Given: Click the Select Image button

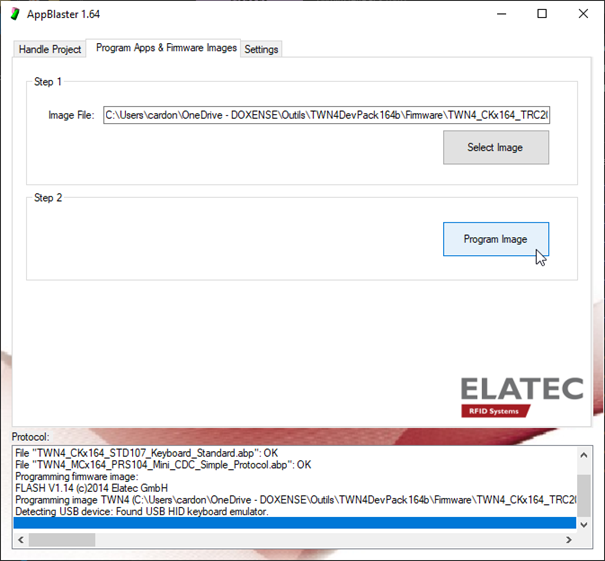Looking at the screenshot, I should (x=496, y=147).
